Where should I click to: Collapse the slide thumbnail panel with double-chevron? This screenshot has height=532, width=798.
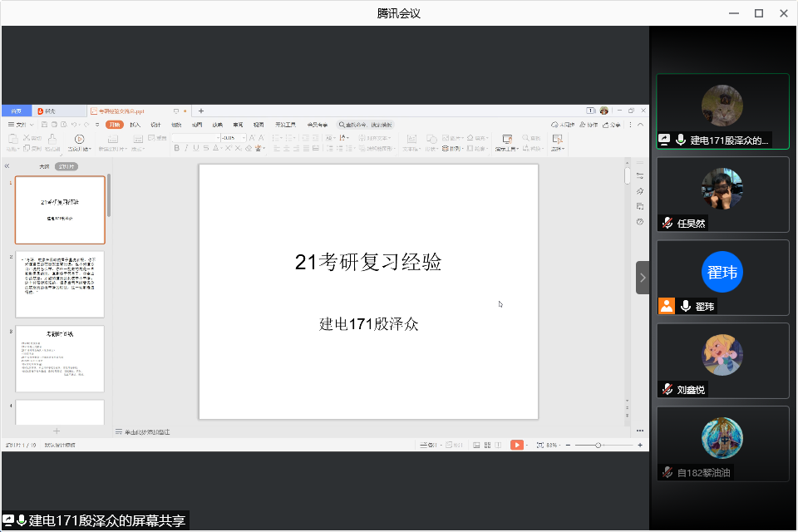(x=7, y=166)
